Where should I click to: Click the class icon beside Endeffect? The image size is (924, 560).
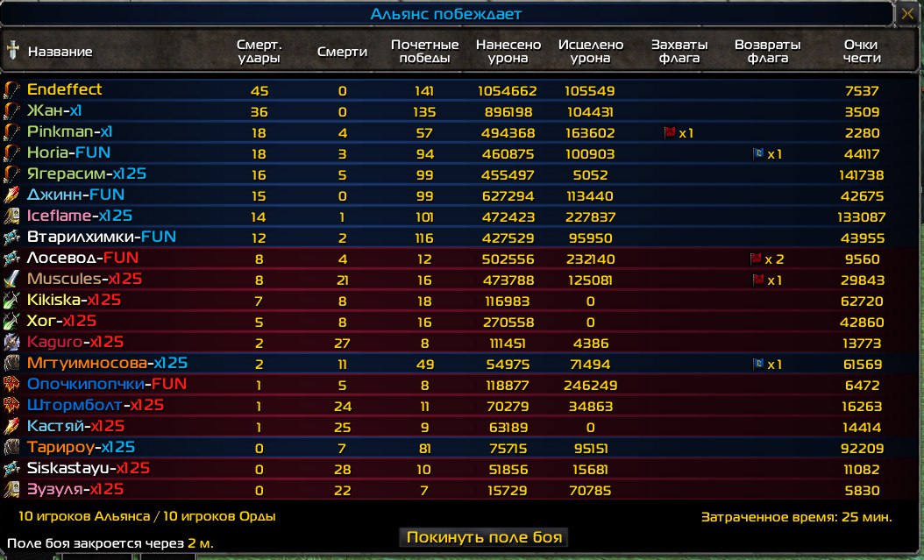11,89
